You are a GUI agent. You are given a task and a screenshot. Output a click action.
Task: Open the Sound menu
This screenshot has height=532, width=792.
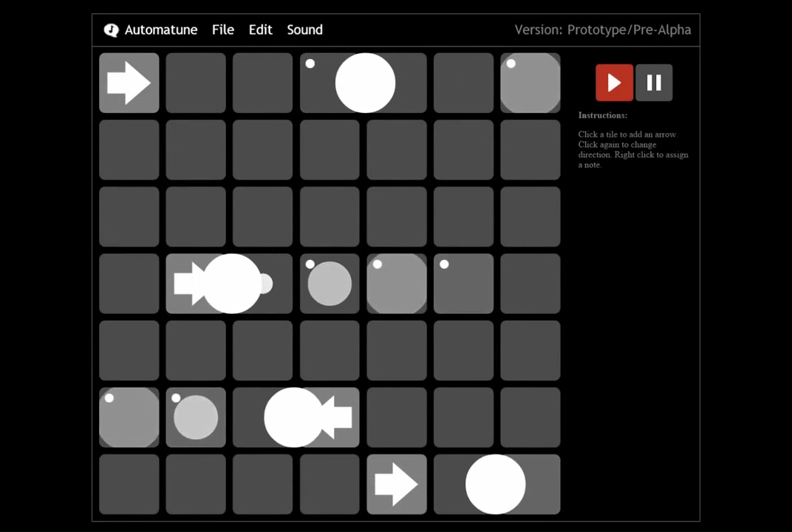(304, 30)
